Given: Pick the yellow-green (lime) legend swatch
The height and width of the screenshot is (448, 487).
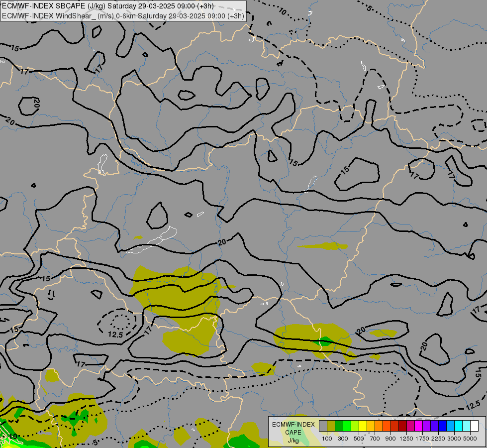Looking at the screenshot, I should click(355, 426).
